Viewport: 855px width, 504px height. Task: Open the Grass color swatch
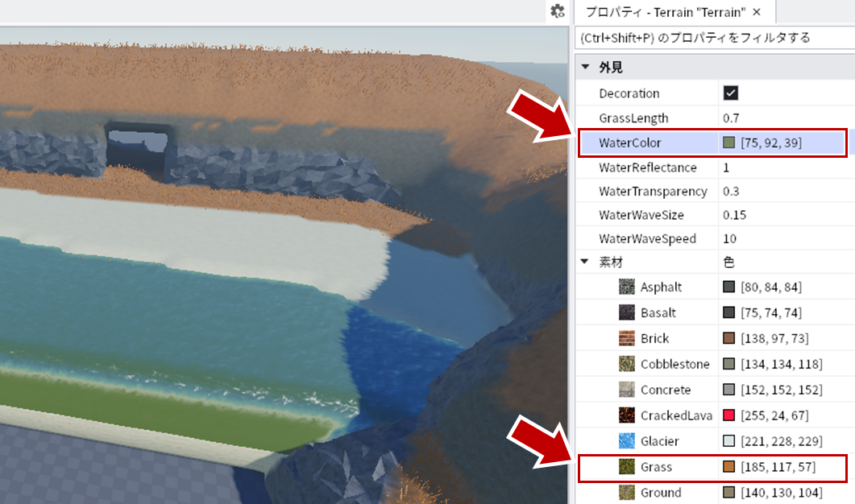728,466
